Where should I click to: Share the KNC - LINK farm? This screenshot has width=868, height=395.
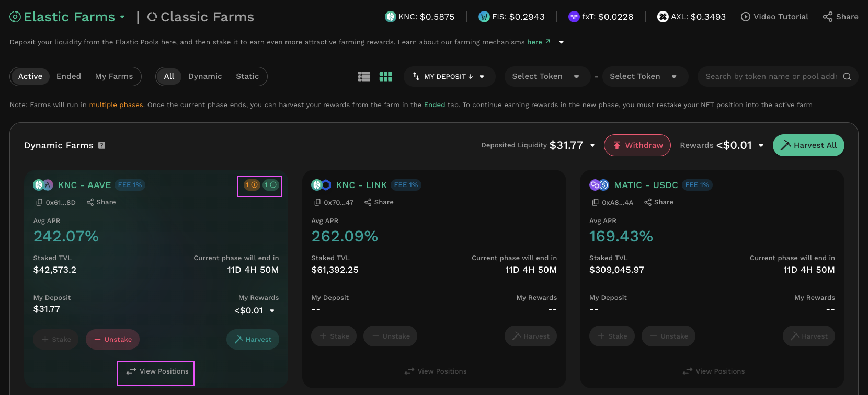[x=379, y=202]
